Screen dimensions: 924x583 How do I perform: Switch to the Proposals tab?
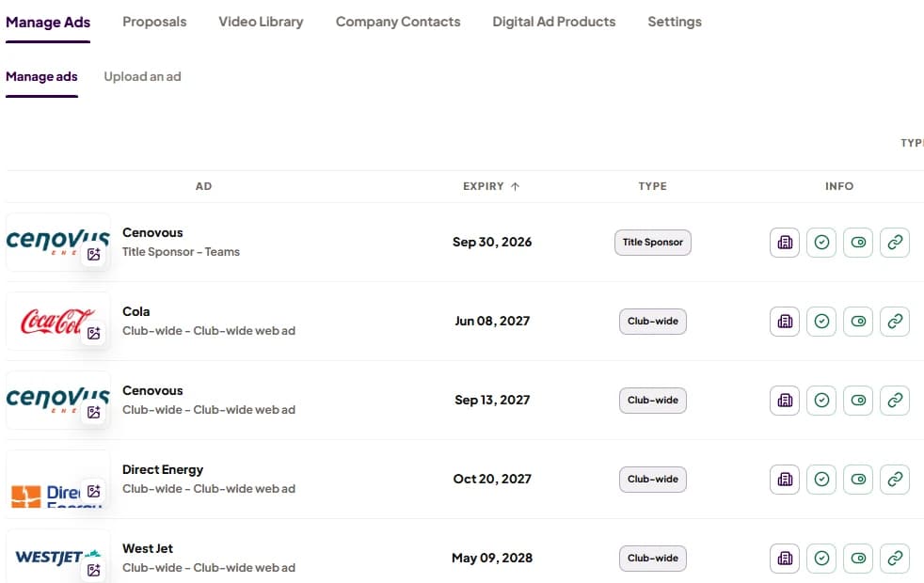click(x=154, y=22)
